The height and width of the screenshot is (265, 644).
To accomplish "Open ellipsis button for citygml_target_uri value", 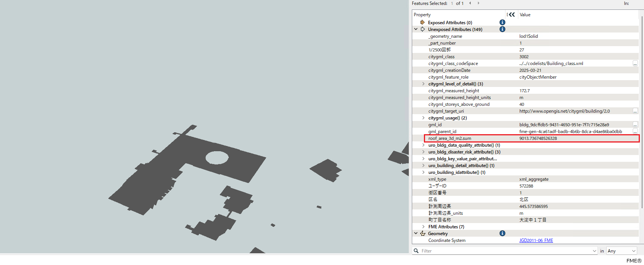I will coord(635,111).
